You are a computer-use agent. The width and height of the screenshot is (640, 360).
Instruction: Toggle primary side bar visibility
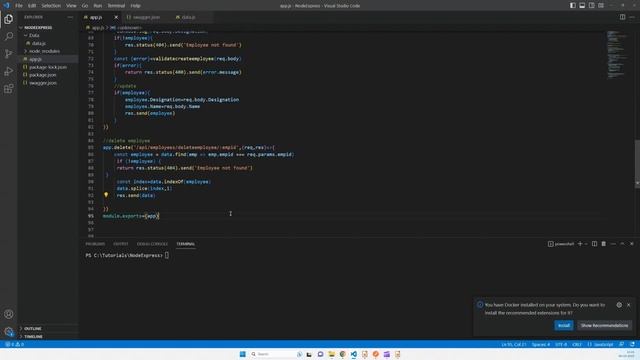(x=573, y=5)
